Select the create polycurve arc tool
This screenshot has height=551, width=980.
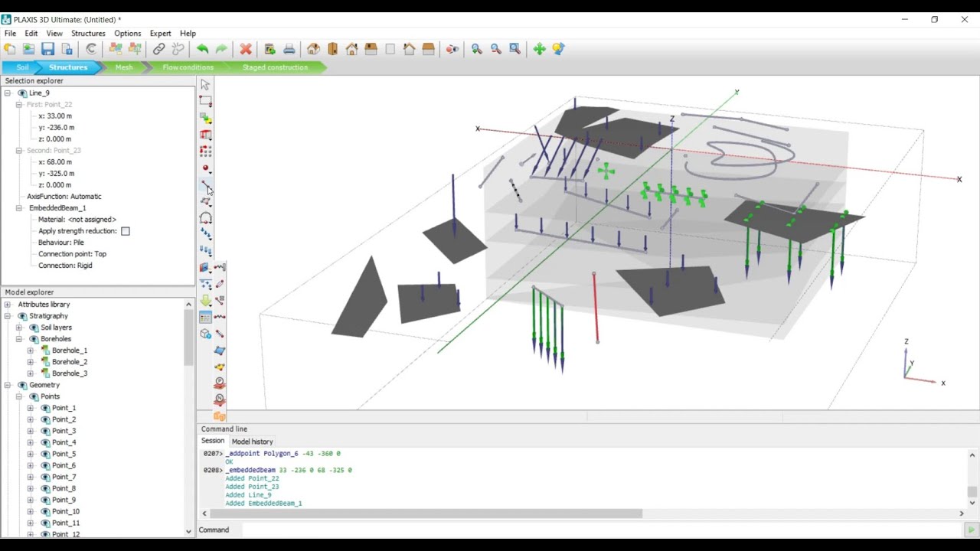pos(205,218)
